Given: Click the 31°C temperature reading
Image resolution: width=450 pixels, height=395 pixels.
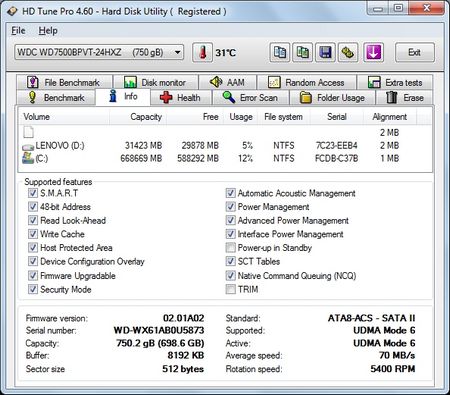Looking at the screenshot, I should pyautogui.click(x=226, y=53).
